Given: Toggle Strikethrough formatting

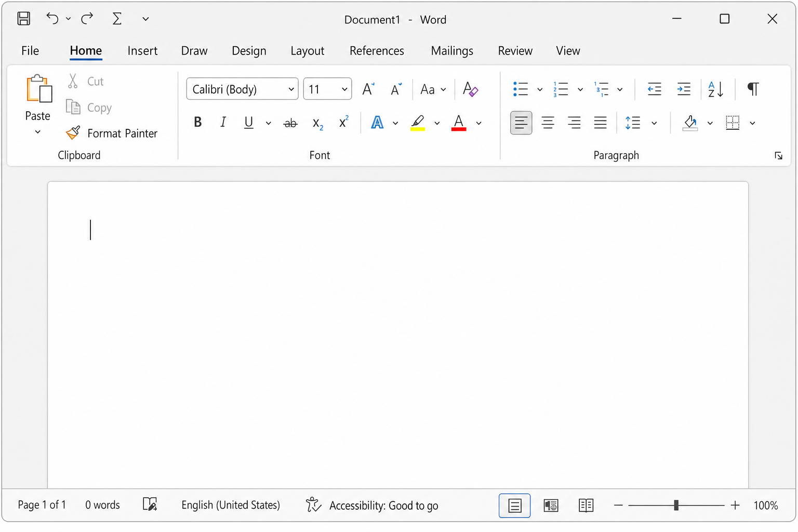Looking at the screenshot, I should point(290,123).
